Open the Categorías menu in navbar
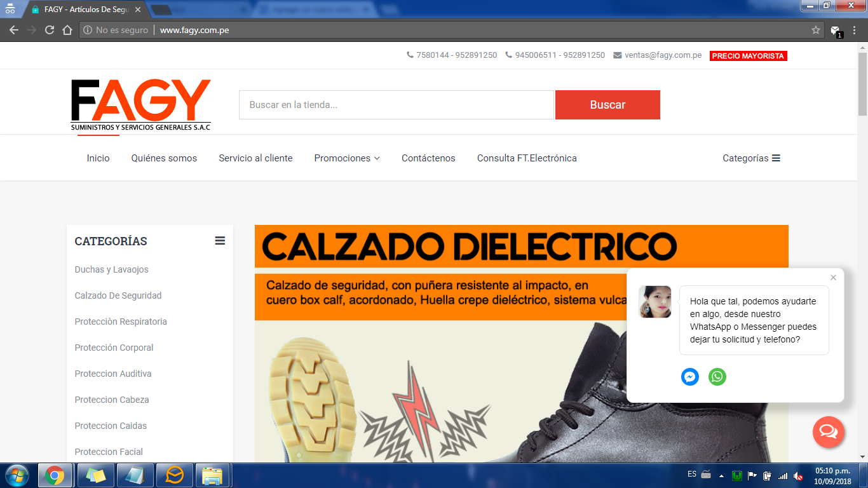The height and width of the screenshot is (488, 868). point(751,158)
